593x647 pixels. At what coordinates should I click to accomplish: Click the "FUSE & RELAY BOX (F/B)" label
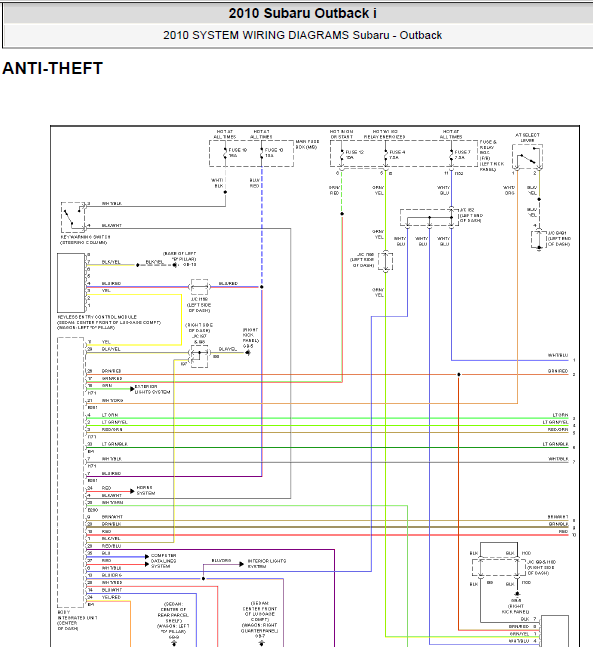(x=491, y=156)
